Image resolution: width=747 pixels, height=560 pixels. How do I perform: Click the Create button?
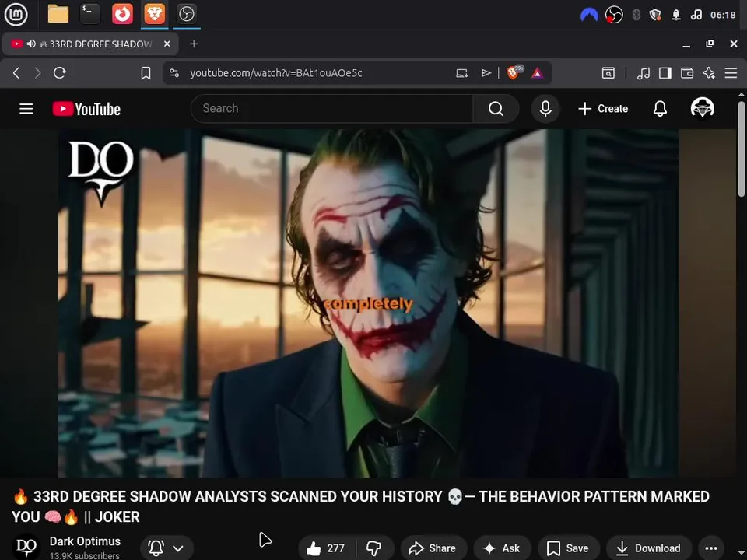coord(603,109)
